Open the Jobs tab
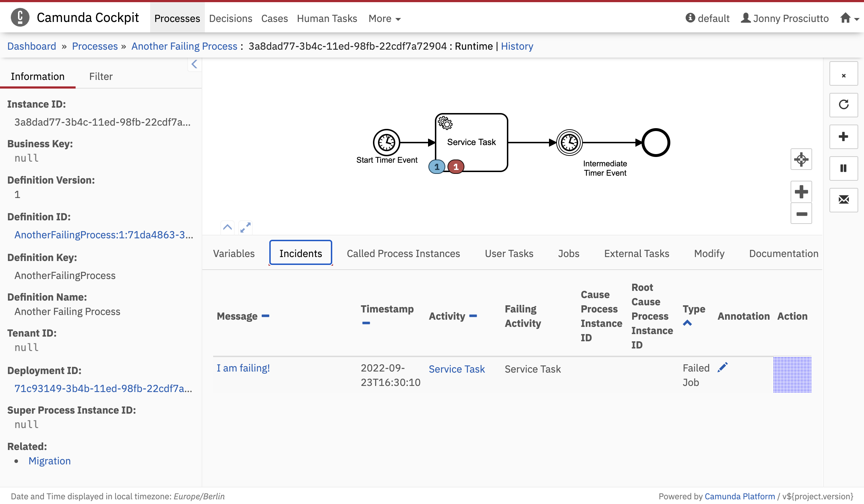 point(569,253)
